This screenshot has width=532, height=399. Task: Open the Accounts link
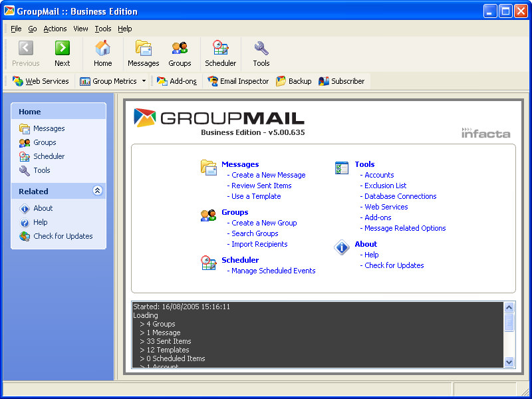coord(379,175)
